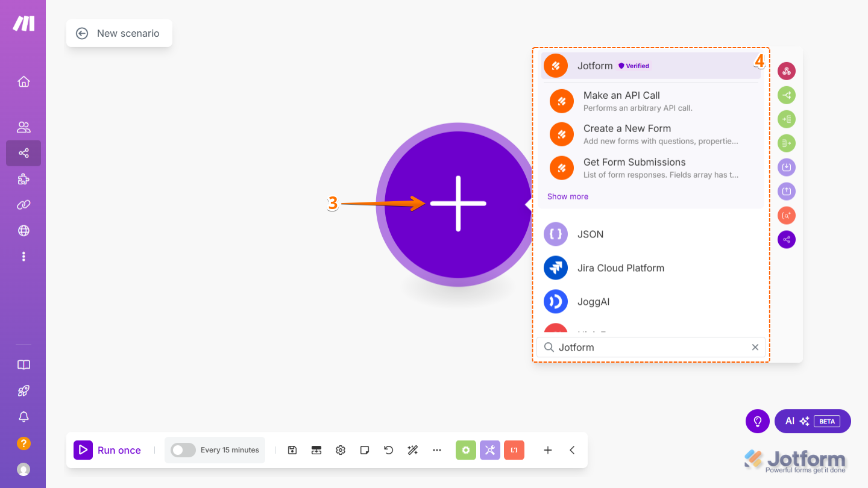The image size is (868, 488).
Task: Save the scenario using the floppy disk icon
Action: tap(292, 449)
